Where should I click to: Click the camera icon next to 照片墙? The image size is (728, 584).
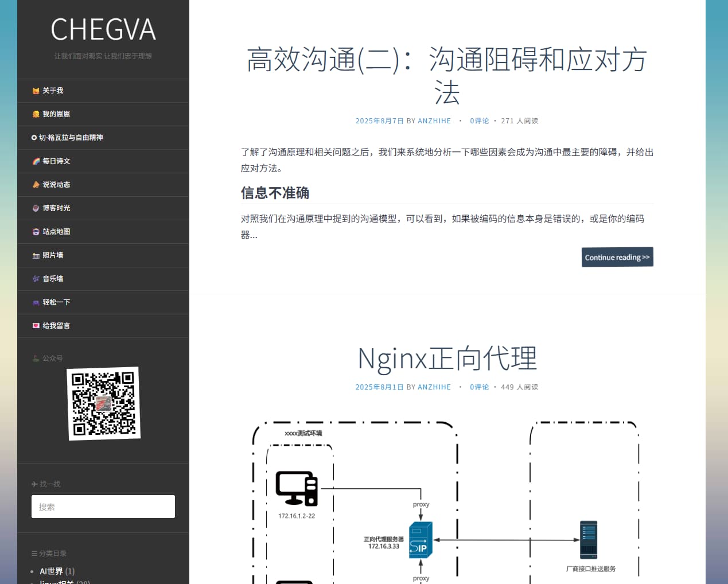[36, 255]
